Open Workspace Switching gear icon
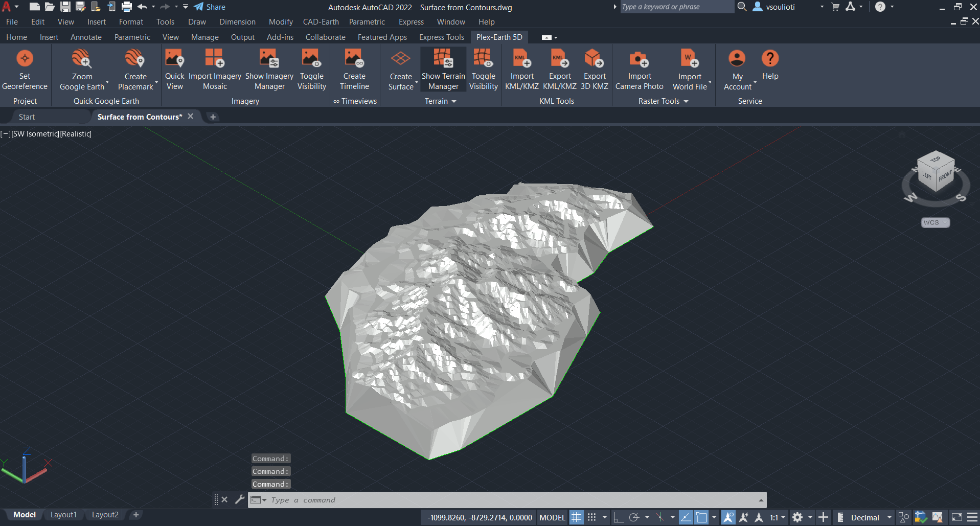 click(797, 517)
